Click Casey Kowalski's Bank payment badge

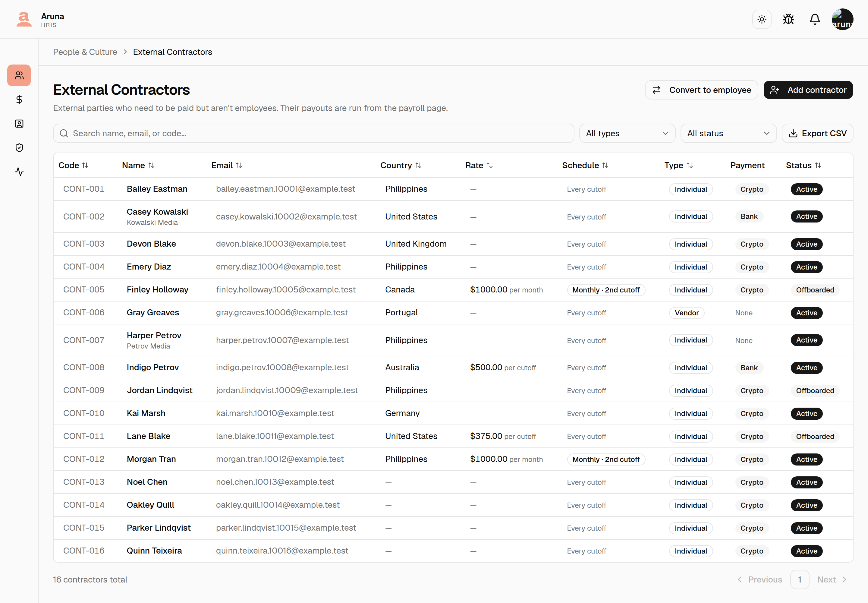pyautogui.click(x=749, y=216)
